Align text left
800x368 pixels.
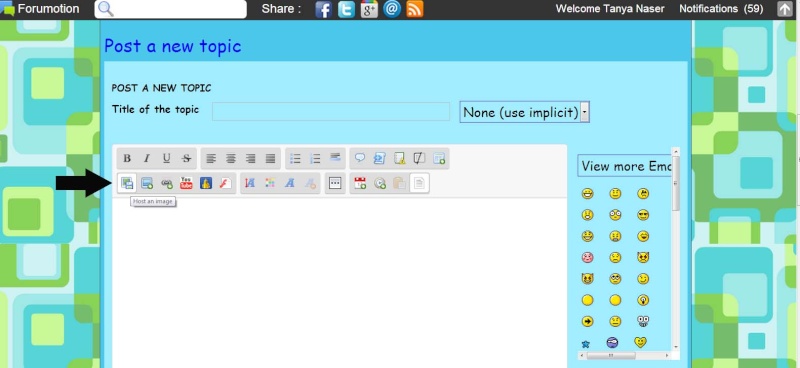[x=211, y=159]
